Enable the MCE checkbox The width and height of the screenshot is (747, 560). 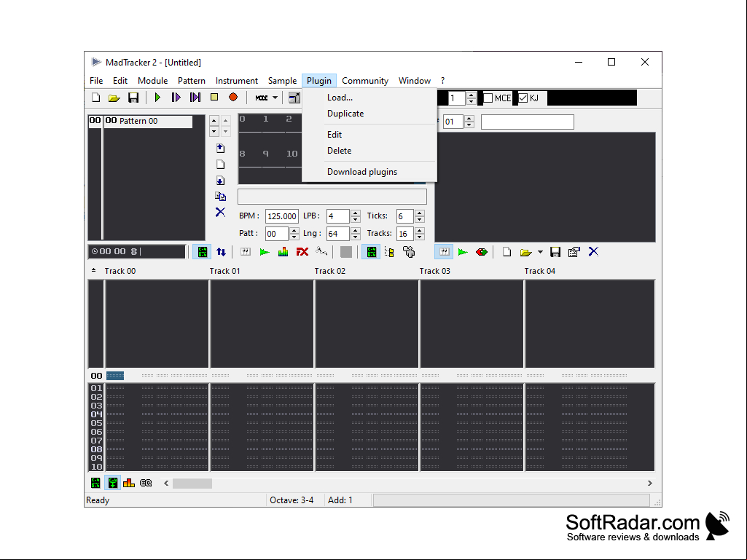[488, 98]
